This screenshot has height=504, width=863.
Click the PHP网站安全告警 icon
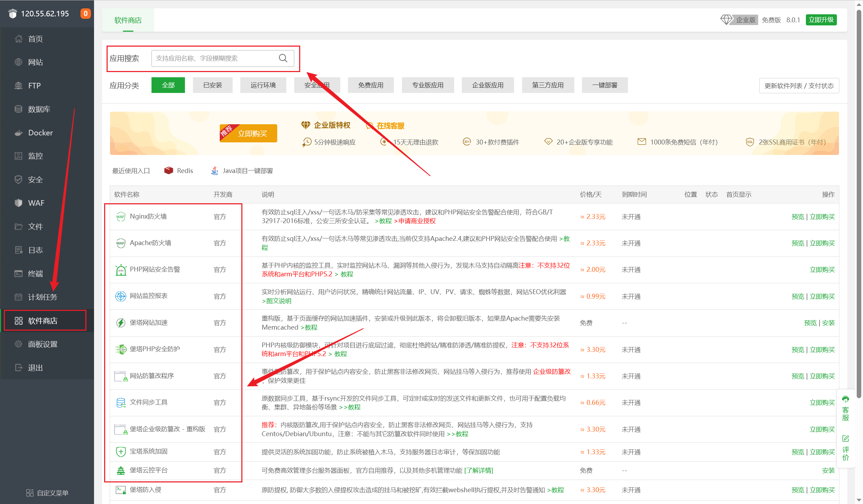pyautogui.click(x=120, y=270)
